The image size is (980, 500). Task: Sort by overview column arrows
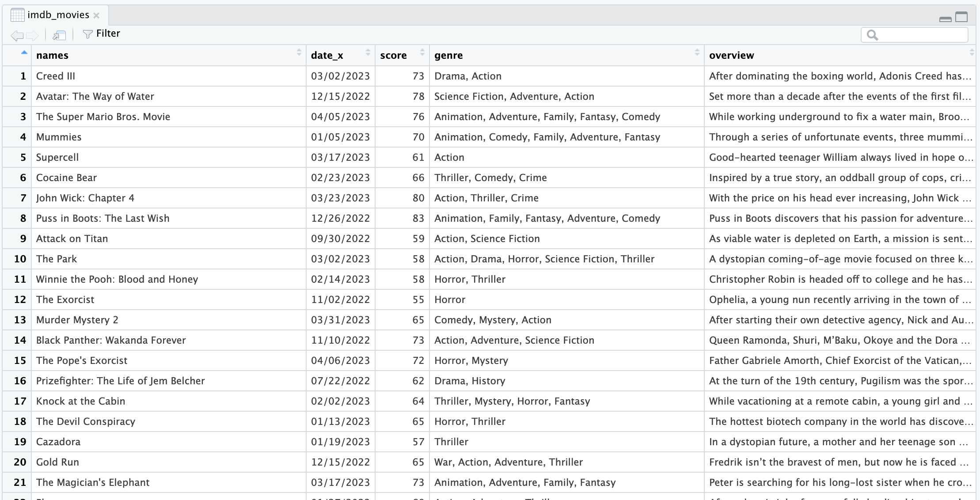(x=972, y=53)
